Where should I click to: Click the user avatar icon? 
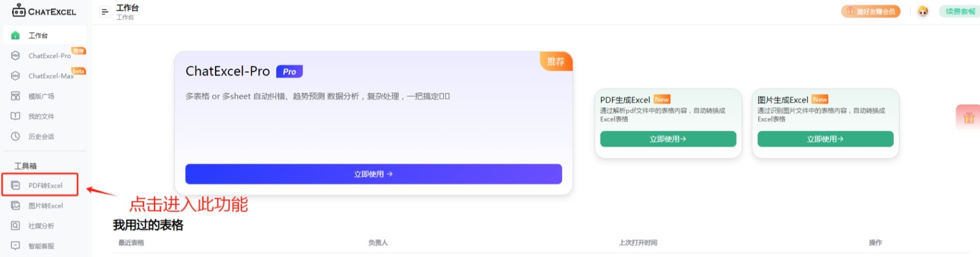click(923, 11)
